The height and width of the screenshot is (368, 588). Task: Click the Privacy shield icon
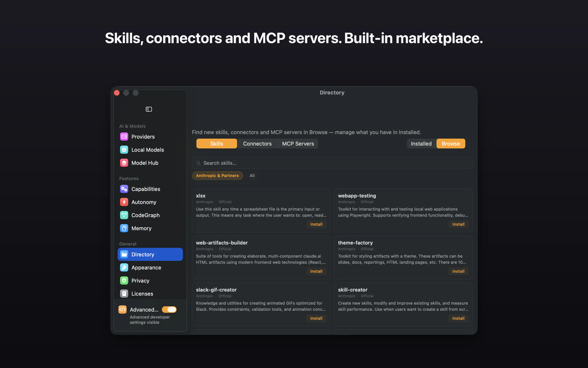[124, 281]
